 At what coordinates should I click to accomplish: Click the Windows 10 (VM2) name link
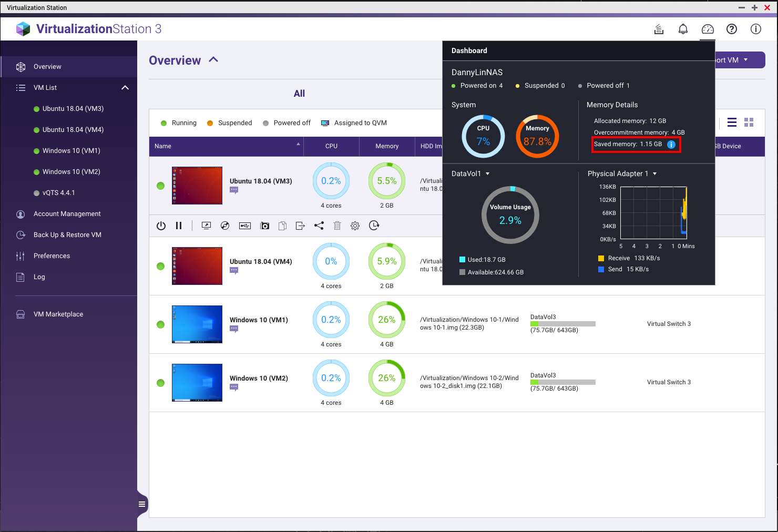coord(259,378)
